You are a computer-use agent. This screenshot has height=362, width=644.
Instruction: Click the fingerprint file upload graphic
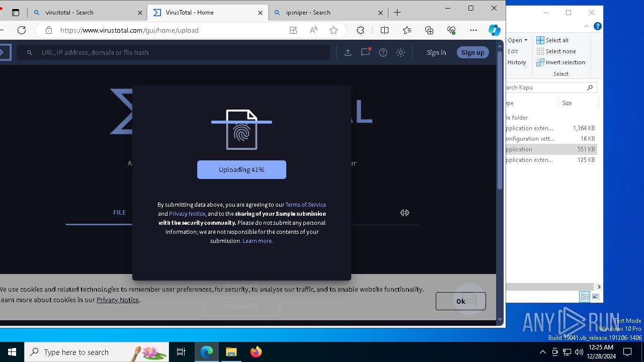click(x=242, y=130)
